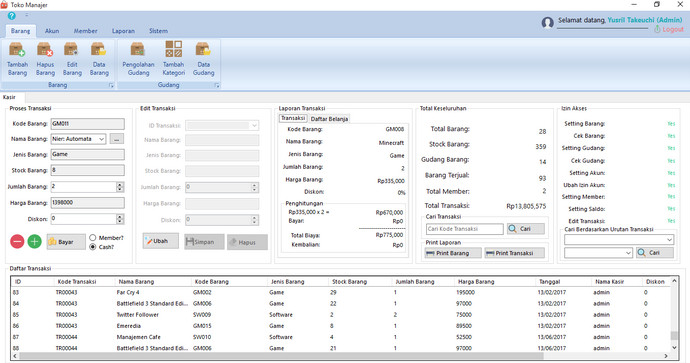Switch to the Akun ribbon tab

pos(52,31)
